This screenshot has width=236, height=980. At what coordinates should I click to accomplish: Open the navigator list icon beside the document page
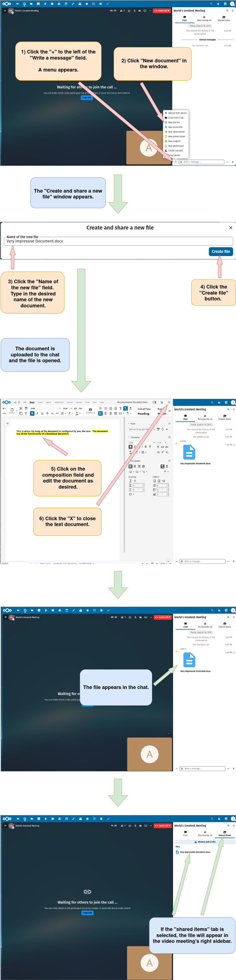coord(7,423)
